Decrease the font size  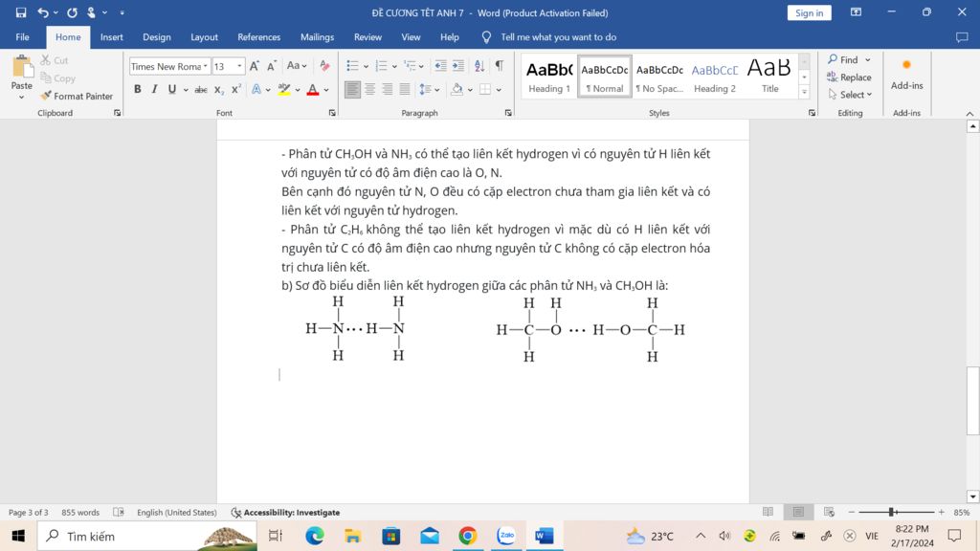(271, 66)
